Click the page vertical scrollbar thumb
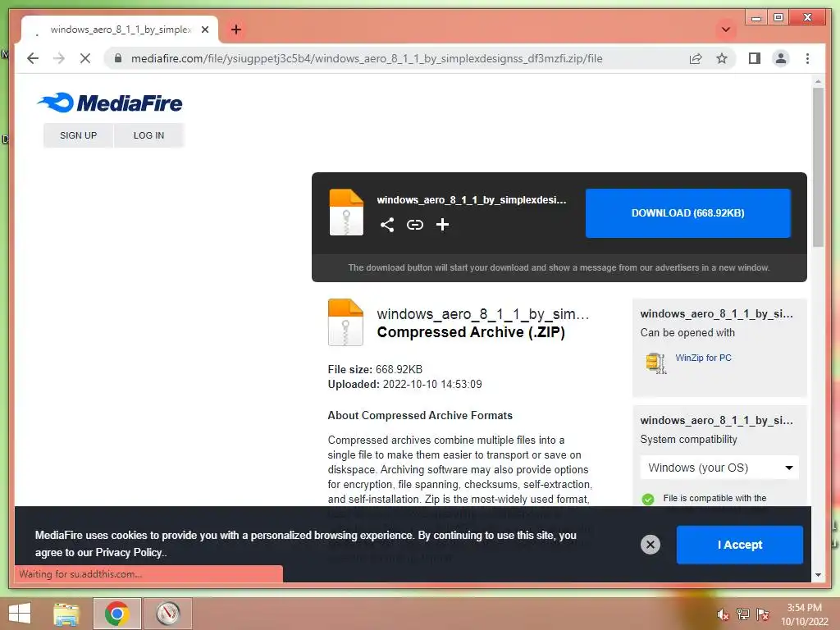Viewport: 840px width, 630px height. [x=818, y=167]
